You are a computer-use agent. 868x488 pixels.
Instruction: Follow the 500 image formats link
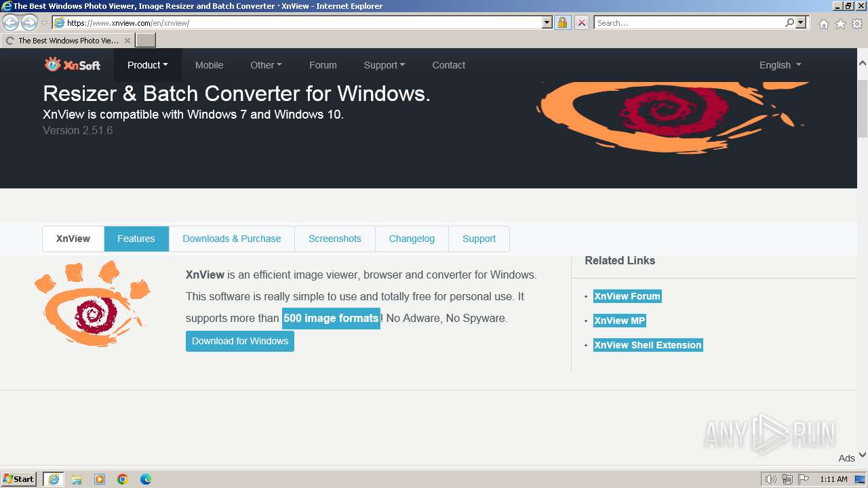click(331, 318)
